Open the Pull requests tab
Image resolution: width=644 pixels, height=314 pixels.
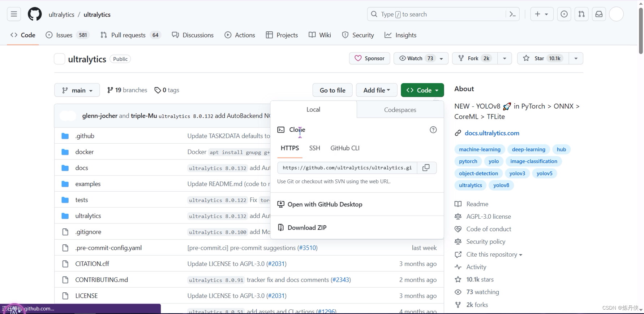(130, 35)
